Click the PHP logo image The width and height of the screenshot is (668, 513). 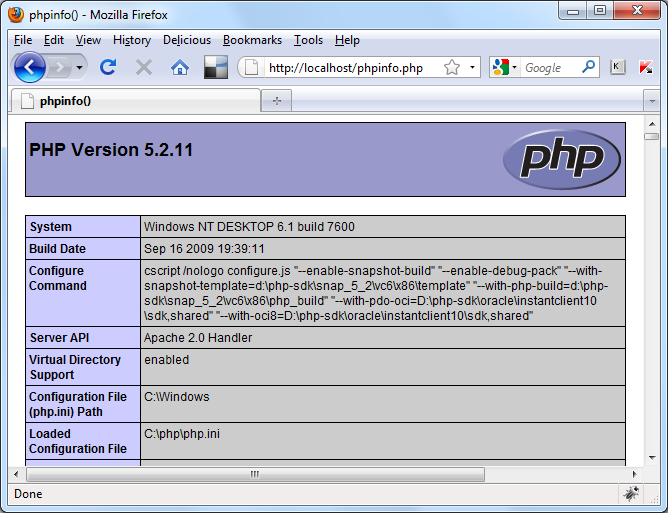tap(561, 159)
